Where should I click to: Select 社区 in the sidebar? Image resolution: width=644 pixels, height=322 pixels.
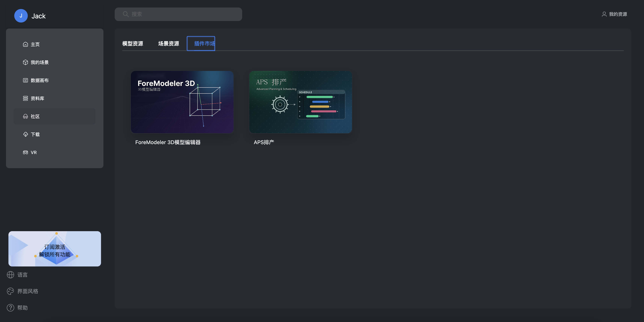coord(55,116)
